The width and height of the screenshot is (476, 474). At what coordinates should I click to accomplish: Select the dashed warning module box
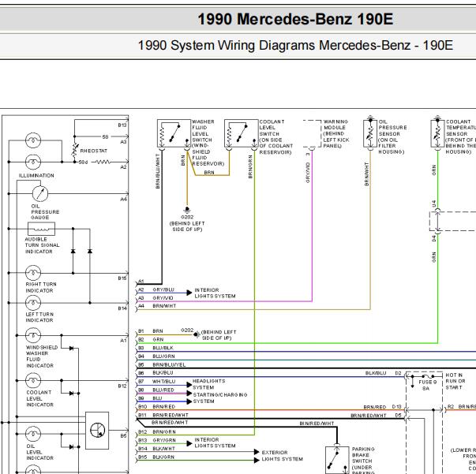[x=312, y=134]
